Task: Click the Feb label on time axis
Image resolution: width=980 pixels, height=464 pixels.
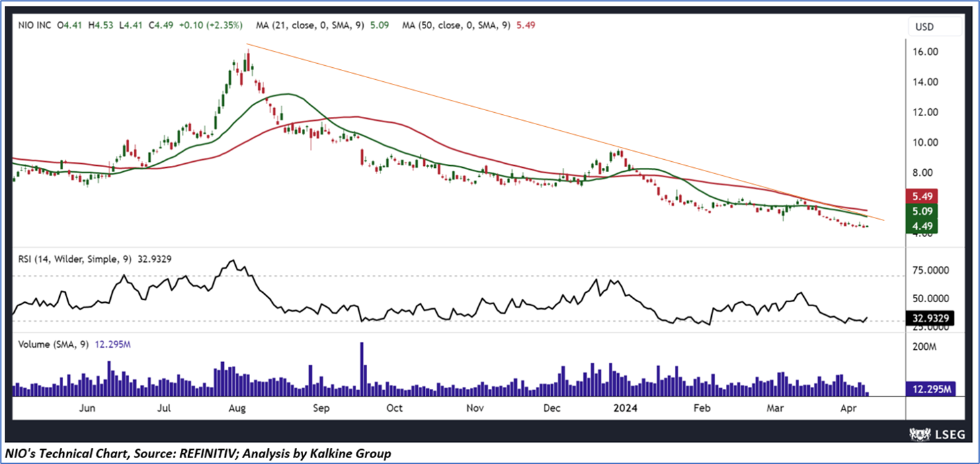Action: (x=702, y=408)
